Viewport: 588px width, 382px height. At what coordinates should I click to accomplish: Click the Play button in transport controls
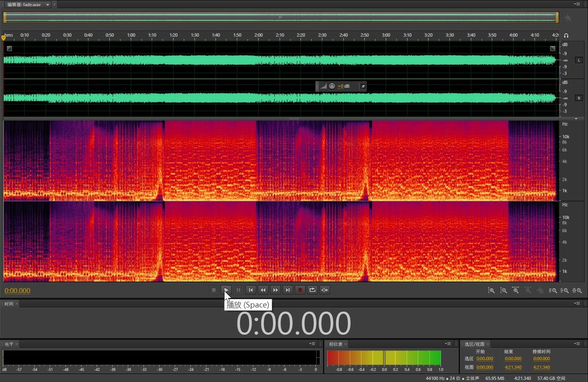click(x=226, y=290)
